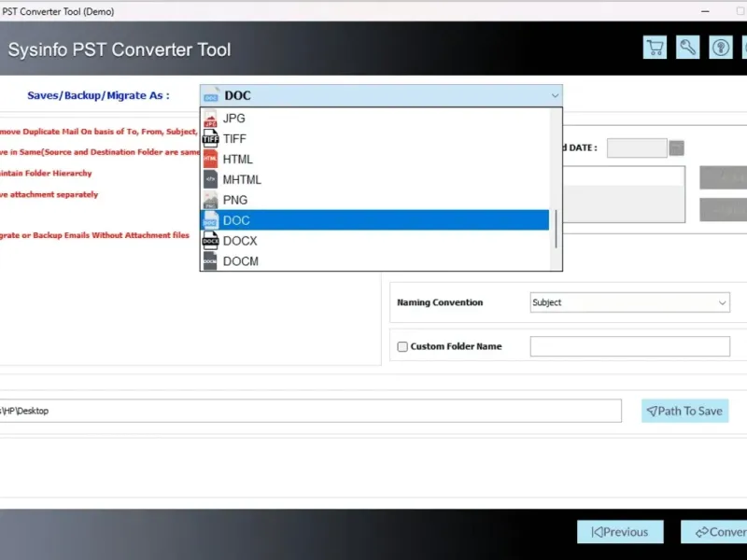Open the calendar picker beside DATE field
Viewport: 747px width, 560px height.
point(676,148)
